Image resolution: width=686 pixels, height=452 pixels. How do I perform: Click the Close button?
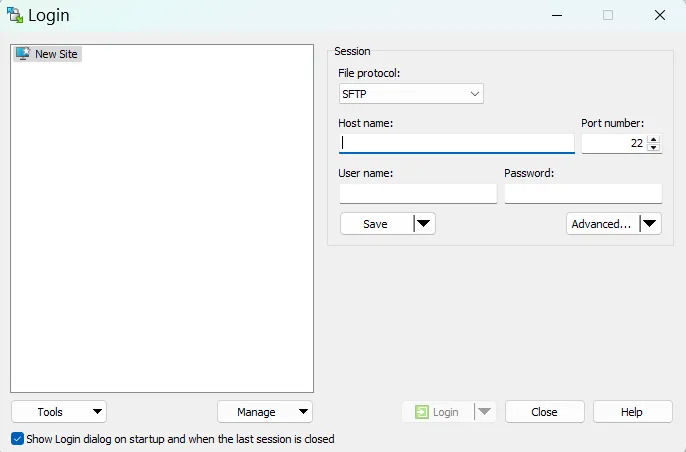pyautogui.click(x=545, y=412)
